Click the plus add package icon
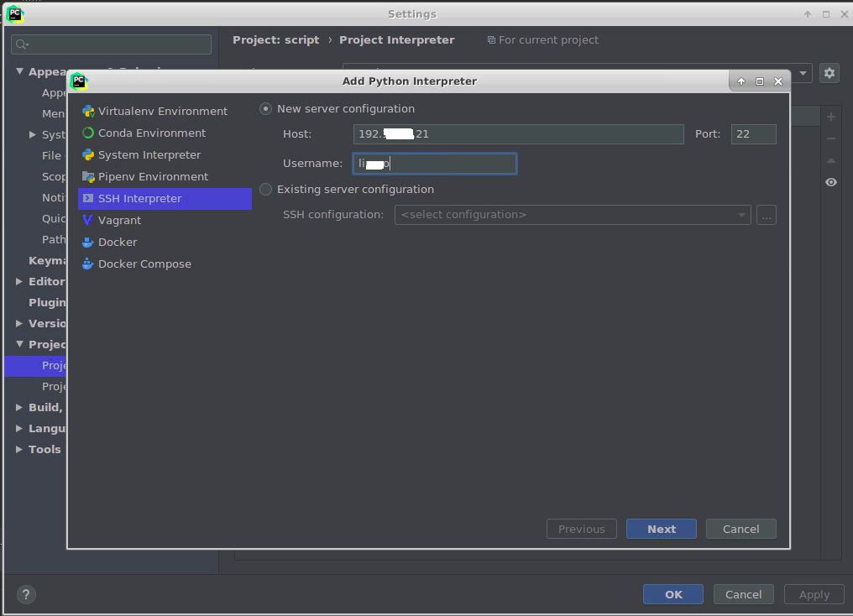The height and width of the screenshot is (616, 853). (x=830, y=117)
